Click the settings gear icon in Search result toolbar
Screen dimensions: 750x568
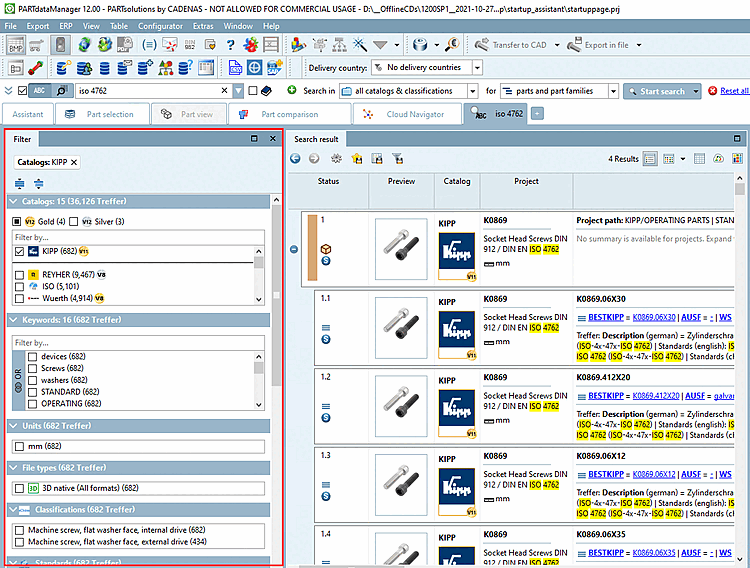coord(336,159)
